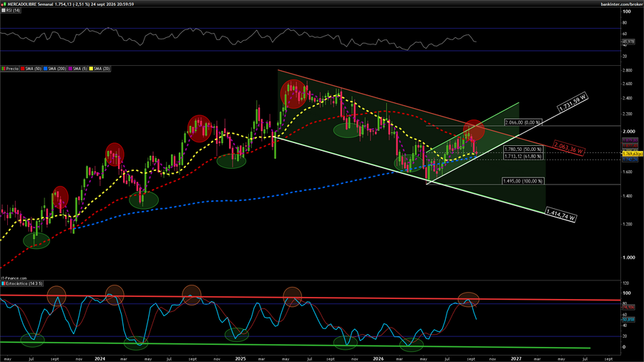Image resolution: width=644 pixels, height=362 pixels.
Task: Click the RSI (14) indicator square icon
Action: [x=4, y=10]
